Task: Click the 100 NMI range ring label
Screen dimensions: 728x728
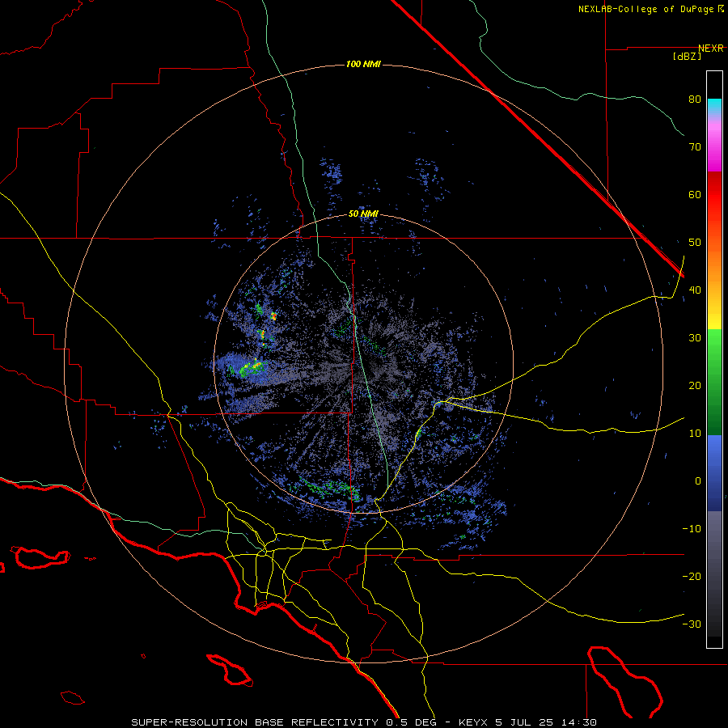Action: point(363,64)
